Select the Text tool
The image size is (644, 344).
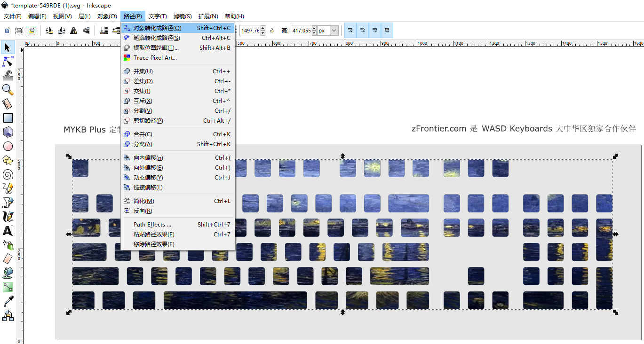click(x=8, y=231)
